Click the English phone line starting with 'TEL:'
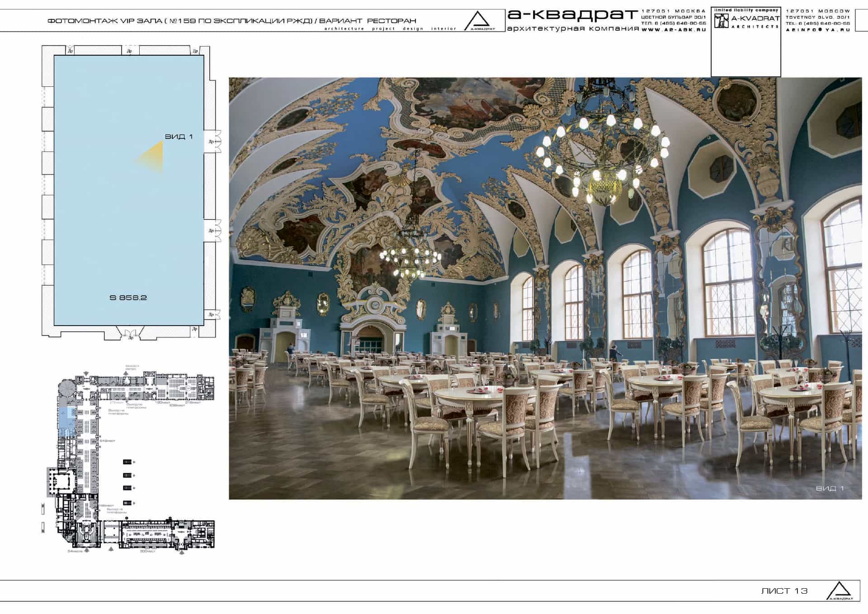The height and width of the screenshot is (614, 868). pyautogui.click(x=818, y=23)
